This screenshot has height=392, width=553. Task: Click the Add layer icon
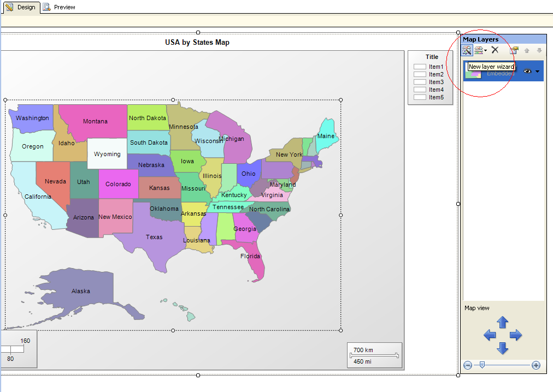pyautogui.click(x=478, y=50)
